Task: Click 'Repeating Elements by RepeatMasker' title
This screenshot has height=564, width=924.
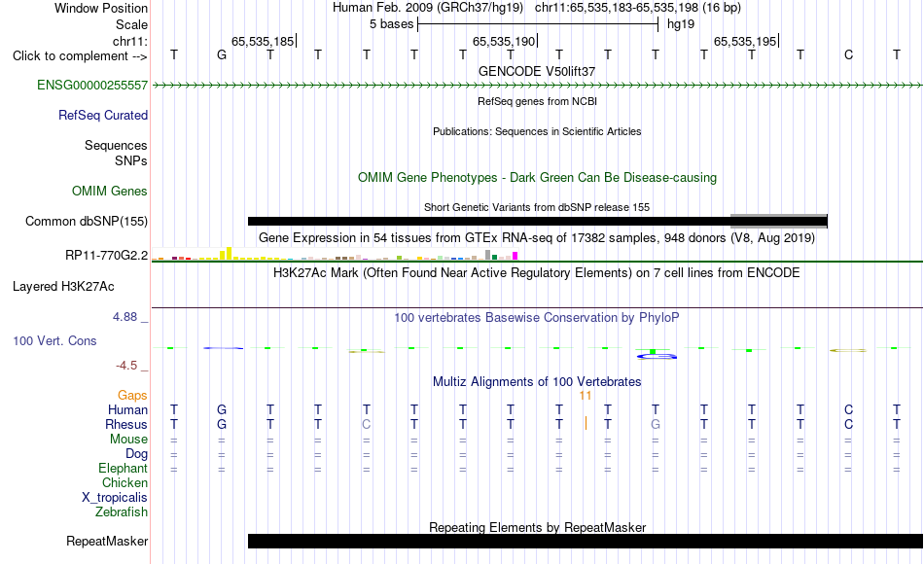Action: click(537, 528)
